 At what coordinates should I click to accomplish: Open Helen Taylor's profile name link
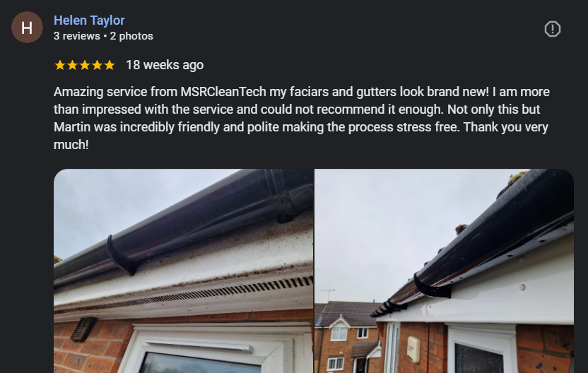click(x=89, y=20)
